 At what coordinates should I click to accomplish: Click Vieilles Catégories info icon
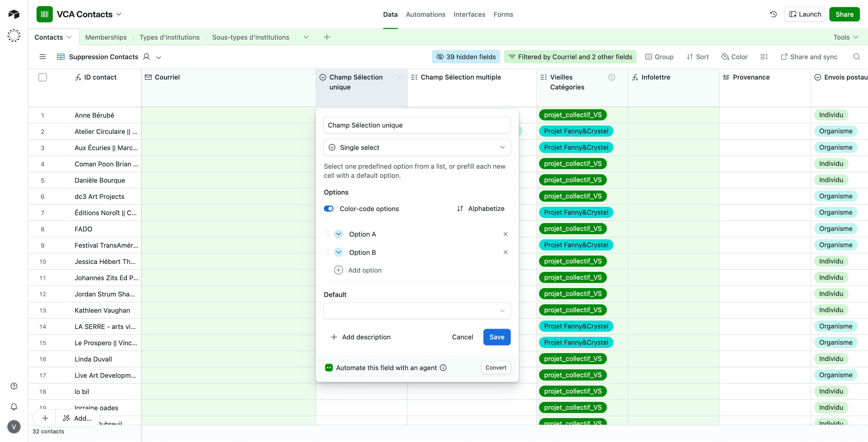612,77
